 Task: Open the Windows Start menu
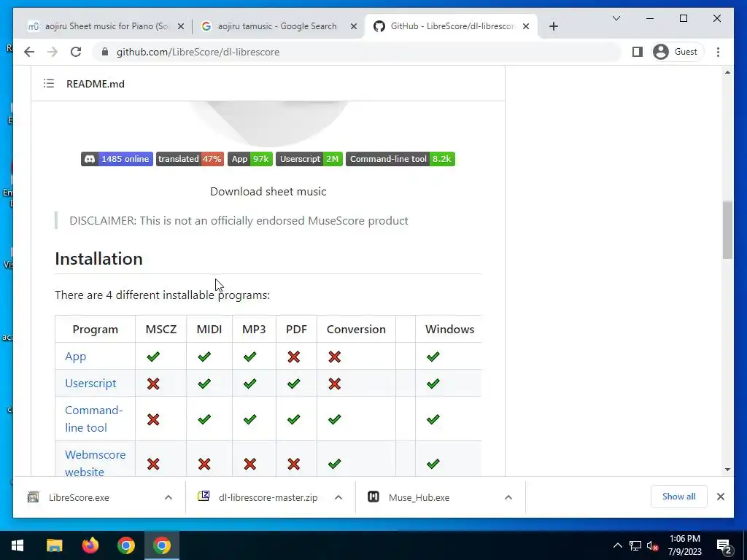point(18,545)
